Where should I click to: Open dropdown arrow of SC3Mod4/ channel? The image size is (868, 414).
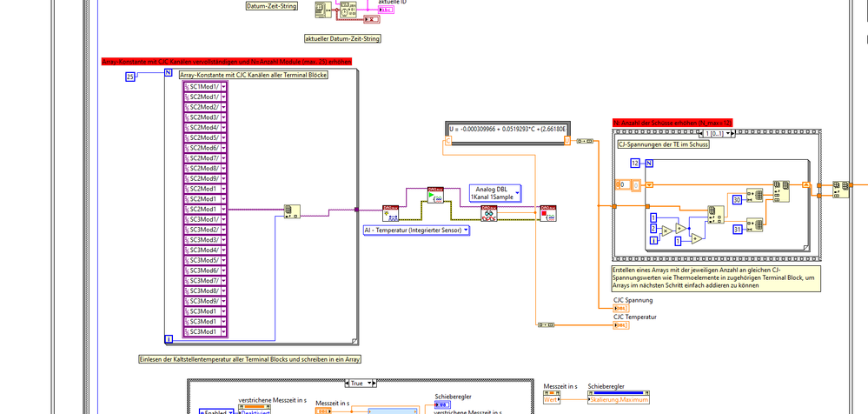tap(223, 250)
